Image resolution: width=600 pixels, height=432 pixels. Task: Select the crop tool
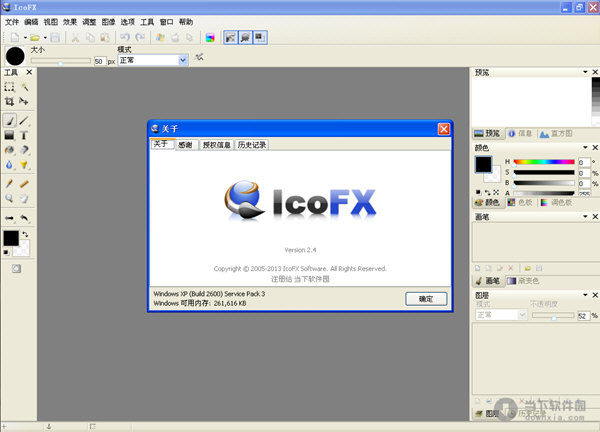pyautogui.click(x=9, y=101)
